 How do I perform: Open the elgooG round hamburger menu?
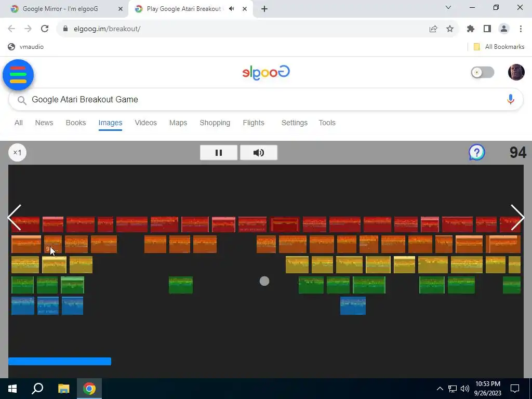click(x=18, y=75)
